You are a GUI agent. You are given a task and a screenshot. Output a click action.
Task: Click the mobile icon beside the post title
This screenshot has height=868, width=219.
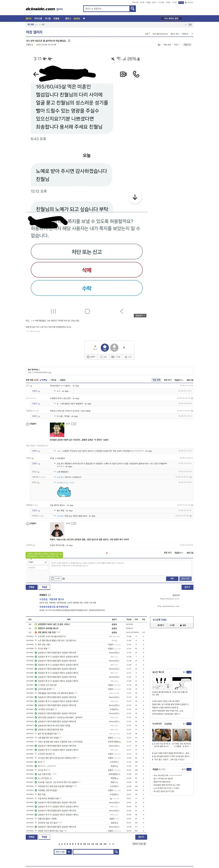pyautogui.click(x=69, y=41)
